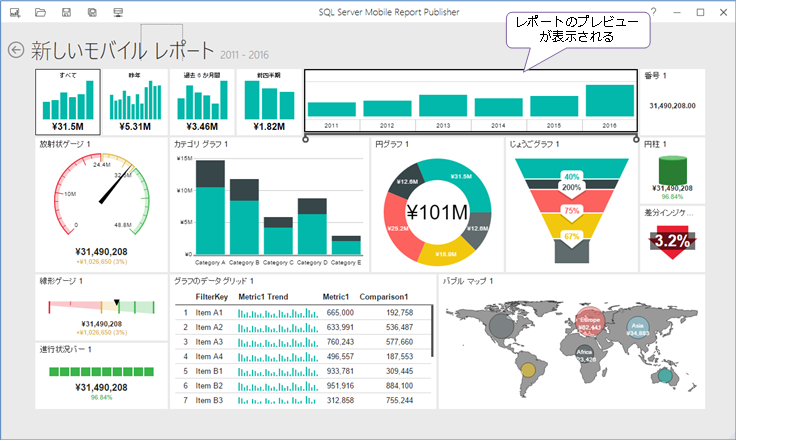Click the ¥31,490,208 value under radial gauge
This screenshot has width=800, height=441.
[102, 252]
